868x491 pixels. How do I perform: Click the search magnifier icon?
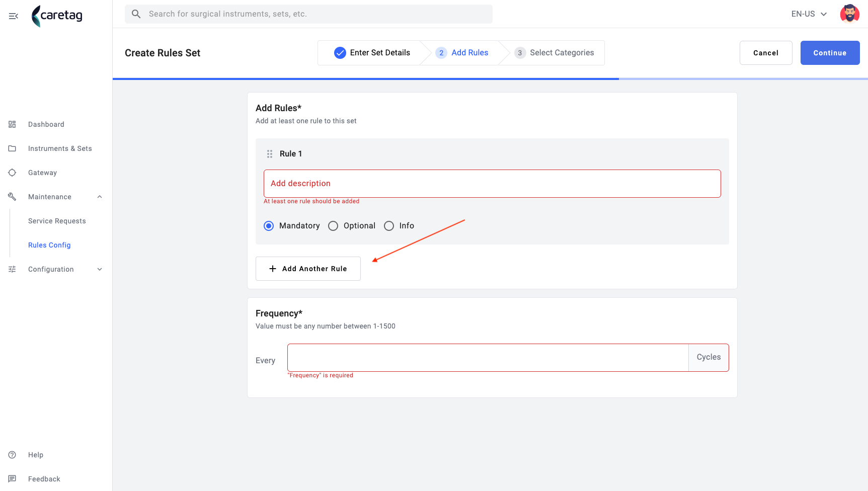pyautogui.click(x=136, y=14)
